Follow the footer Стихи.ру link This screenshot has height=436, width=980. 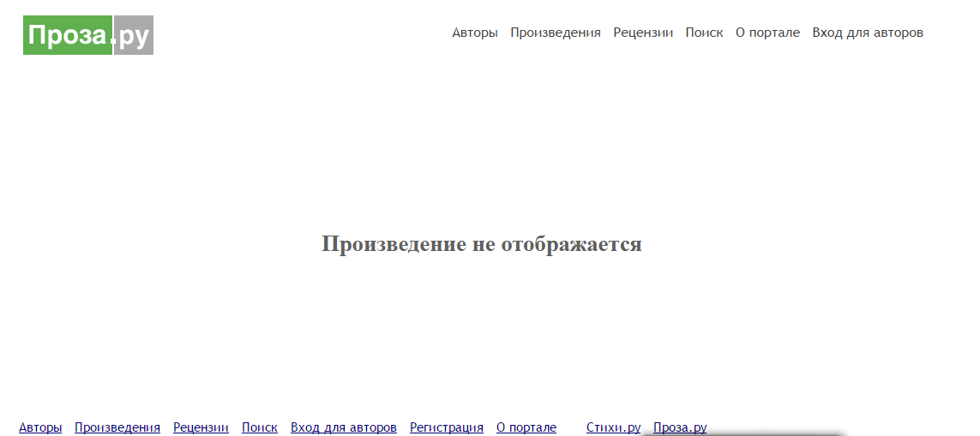click(614, 427)
